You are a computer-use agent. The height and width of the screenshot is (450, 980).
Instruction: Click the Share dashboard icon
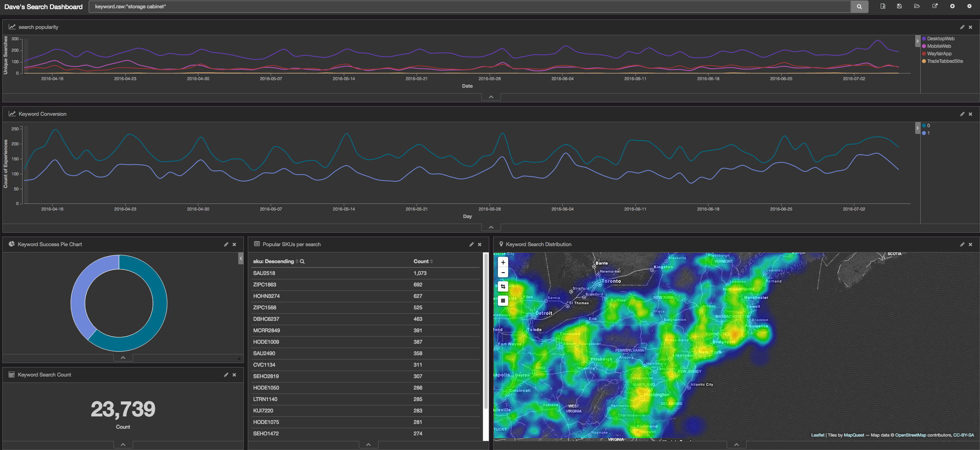[935, 6]
